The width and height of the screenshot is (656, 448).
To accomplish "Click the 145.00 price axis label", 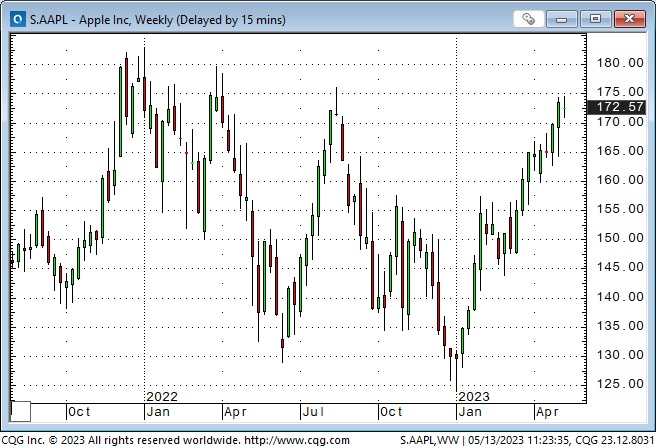I will (x=620, y=267).
